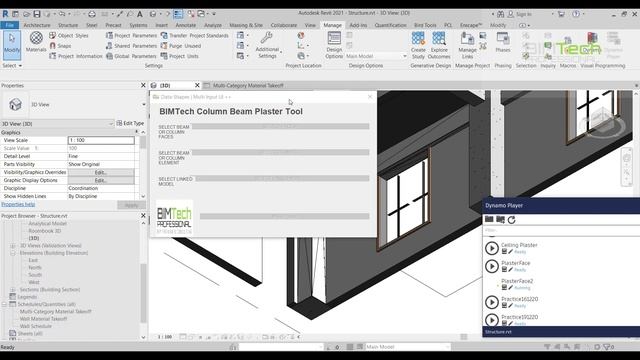The image size is (640, 360).
Task: Switch to the Structure ribbon tab
Action: click(68, 25)
